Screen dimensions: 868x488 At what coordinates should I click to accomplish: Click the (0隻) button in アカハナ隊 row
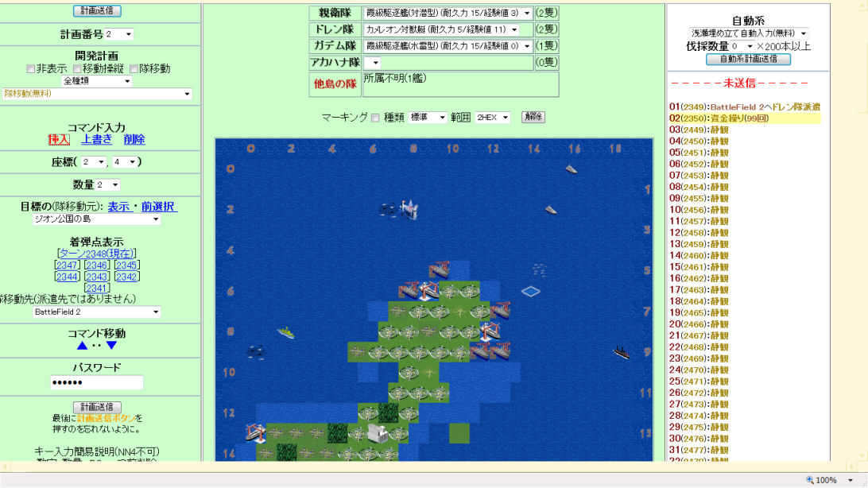[x=546, y=63]
